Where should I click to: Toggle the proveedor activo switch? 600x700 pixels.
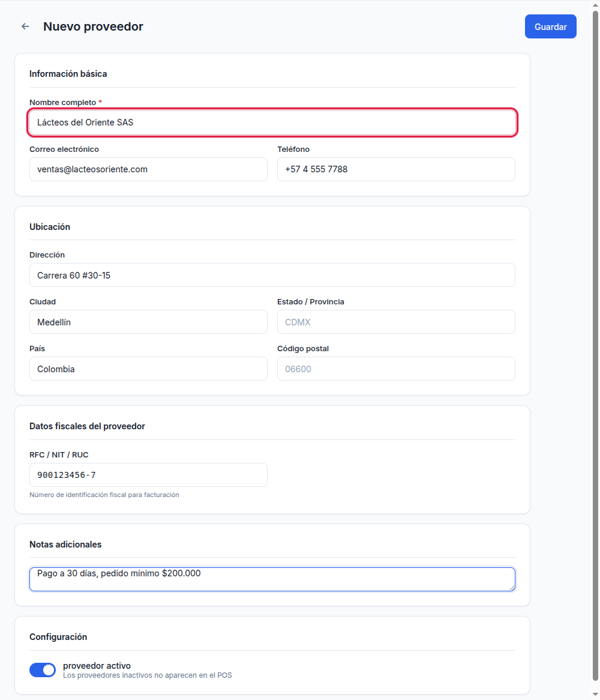point(43,669)
